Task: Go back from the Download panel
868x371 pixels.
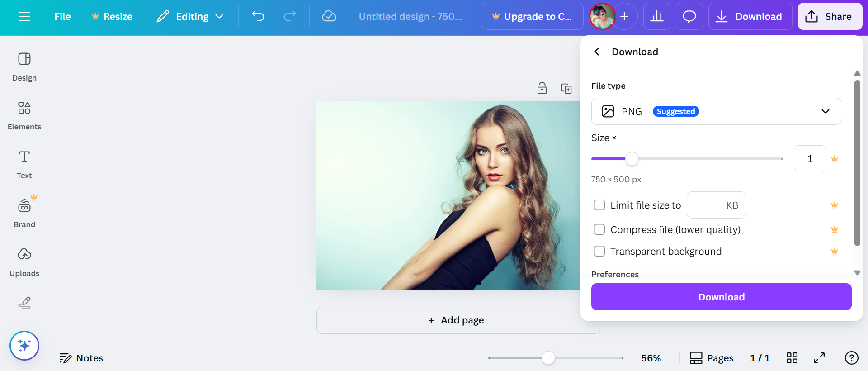Action: pyautogui.click(x=597, y=52)
